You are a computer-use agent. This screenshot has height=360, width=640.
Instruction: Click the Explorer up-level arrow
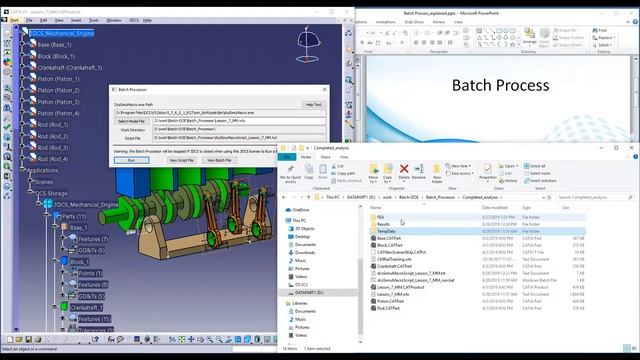click(x=308, y=197)
